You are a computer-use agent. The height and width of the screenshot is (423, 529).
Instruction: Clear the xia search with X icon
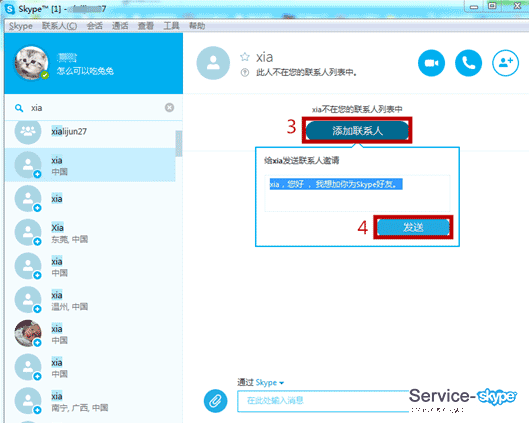tap(169, 108)
